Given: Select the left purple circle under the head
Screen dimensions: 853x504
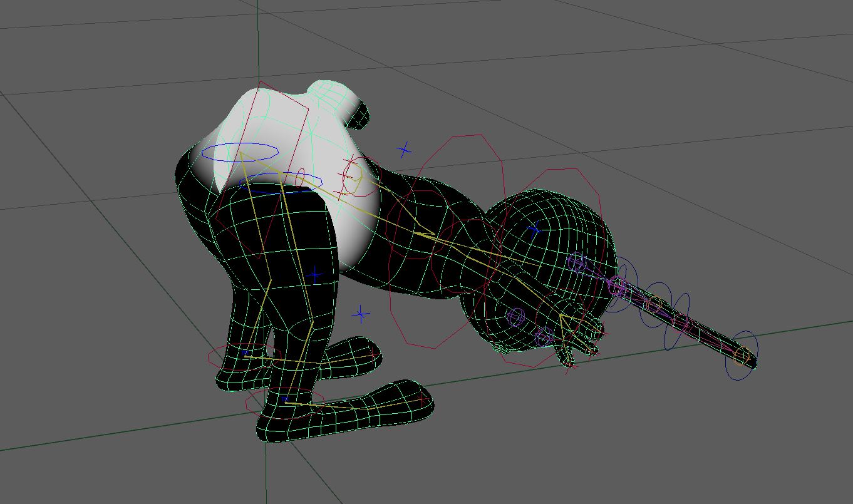Looking at the screenshot, I should click(516, 317).
